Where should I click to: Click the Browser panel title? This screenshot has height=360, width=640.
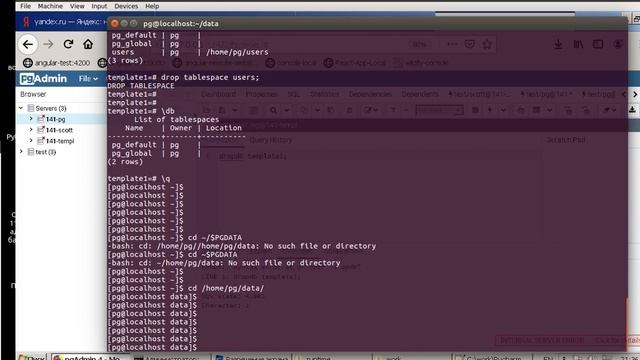click(x=33, y=94)
